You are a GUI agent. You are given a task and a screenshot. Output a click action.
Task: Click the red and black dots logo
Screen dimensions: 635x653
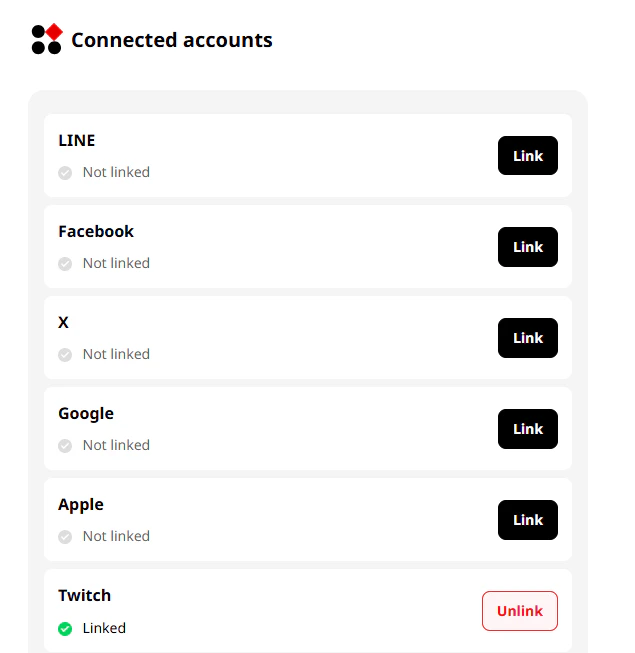(x=46, y=40)
